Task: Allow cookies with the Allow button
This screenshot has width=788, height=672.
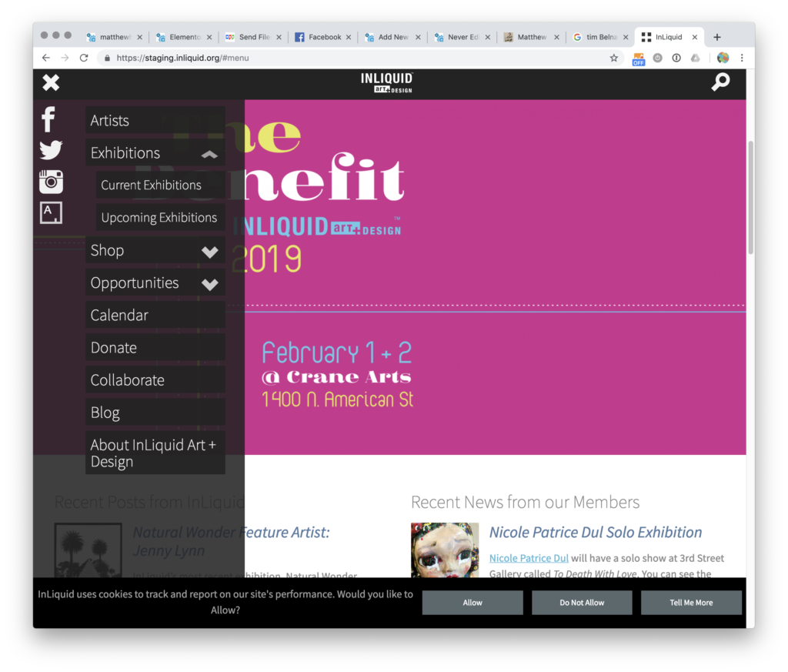Action: point(472,602)
